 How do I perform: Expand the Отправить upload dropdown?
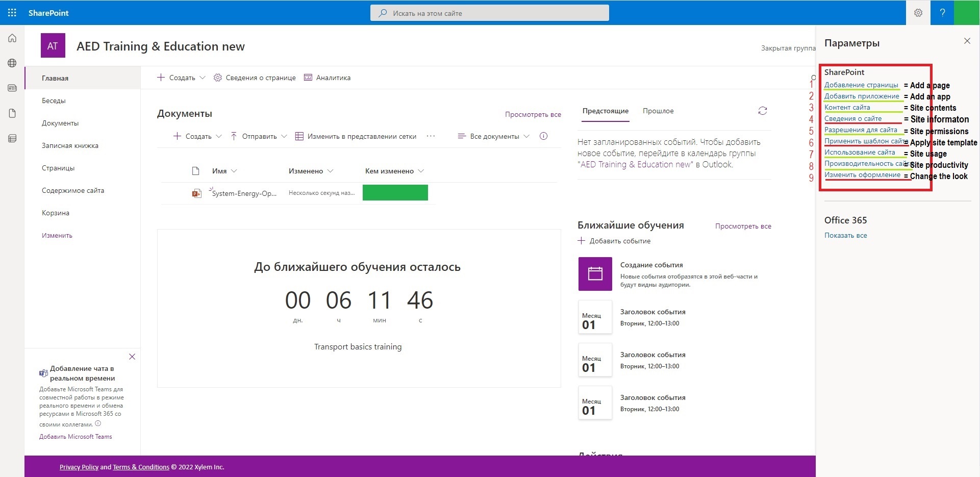pyautogui.click(x=284, y=136)
